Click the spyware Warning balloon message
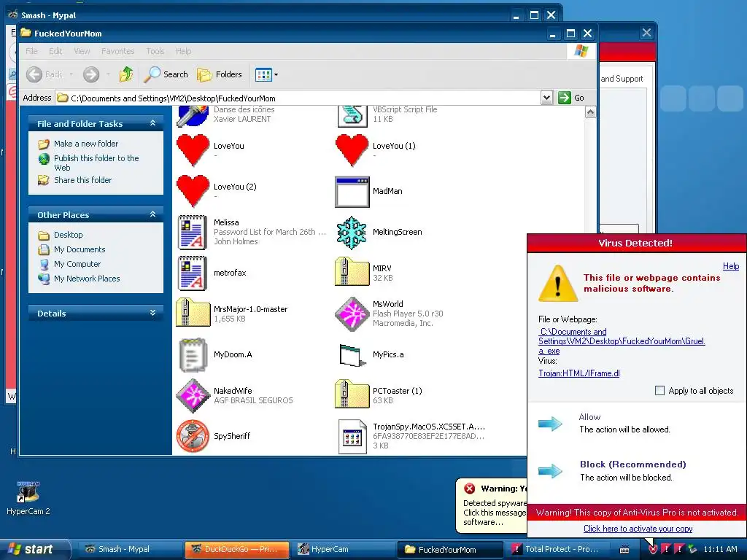Viewport: 747px width, 560px height. [492, 505]
